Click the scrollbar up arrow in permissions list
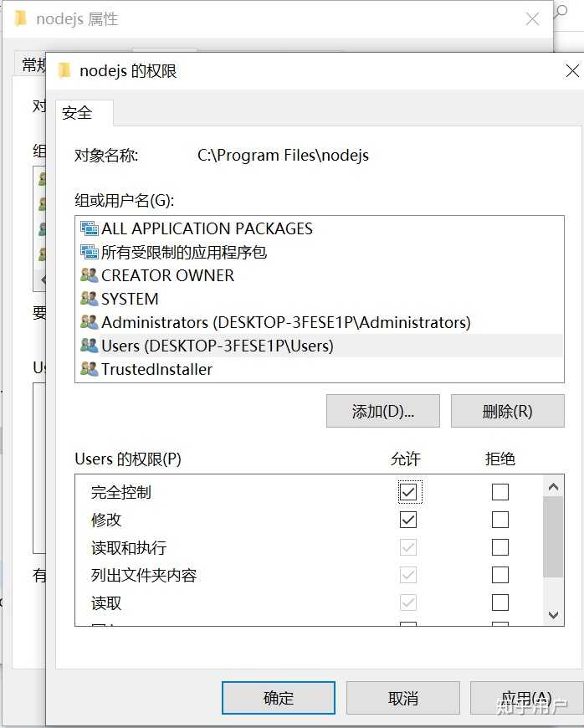584x728 pixels. tap(553, 485)
